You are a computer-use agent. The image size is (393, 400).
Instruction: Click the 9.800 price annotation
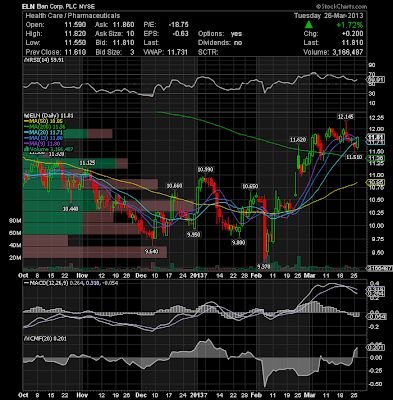(238, 242)
